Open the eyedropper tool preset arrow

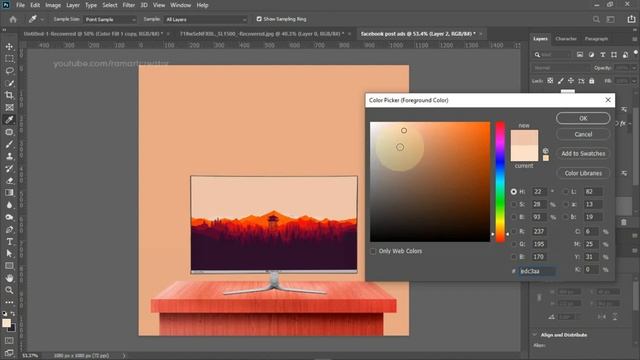pyautogui.click(x=42, y=19)
